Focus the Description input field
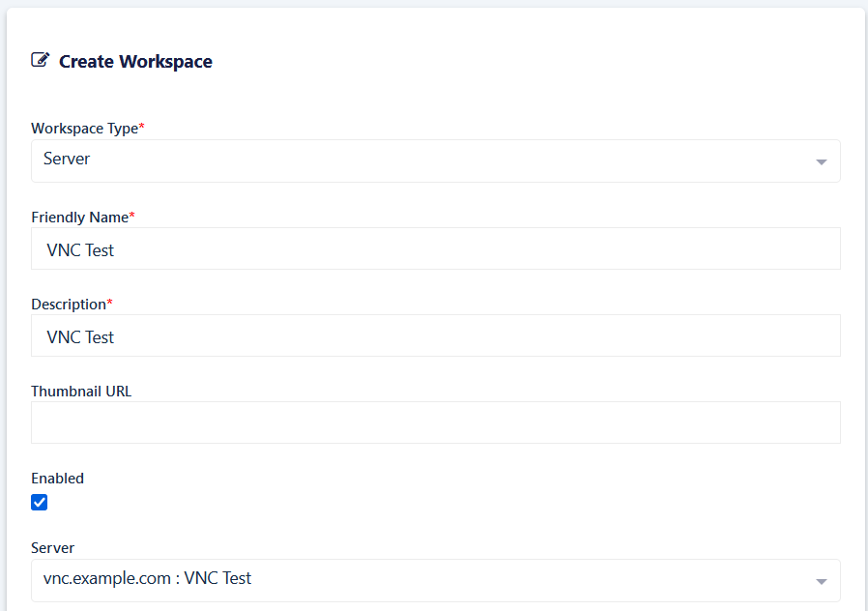Viewport: 868px width, 611px height. [435, 336]
